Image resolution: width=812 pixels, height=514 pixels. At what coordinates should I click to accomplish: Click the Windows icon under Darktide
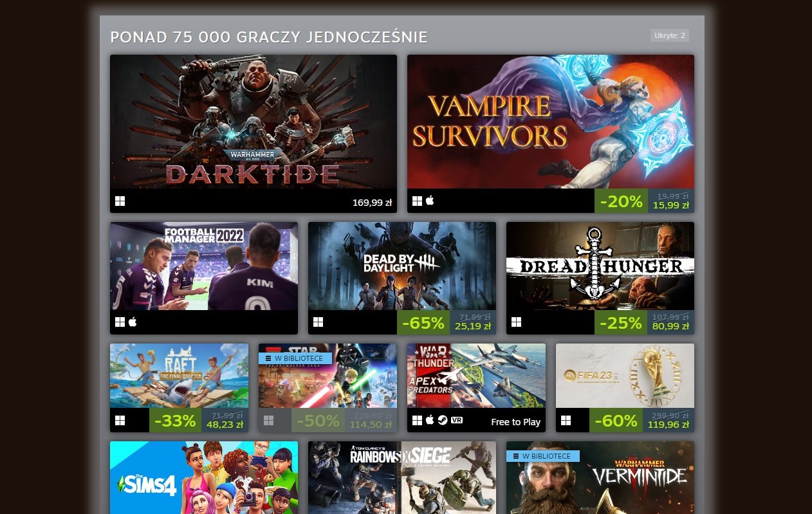point(120,201)
